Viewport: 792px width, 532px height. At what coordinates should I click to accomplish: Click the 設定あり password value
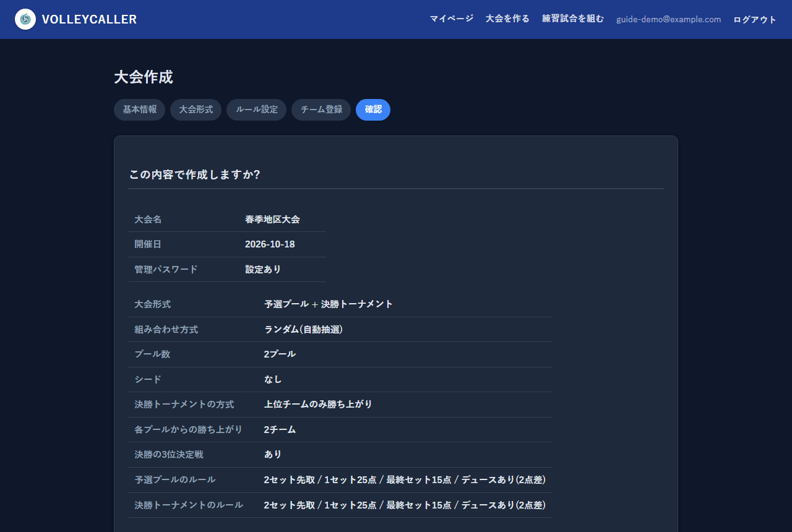pos(263,270)
